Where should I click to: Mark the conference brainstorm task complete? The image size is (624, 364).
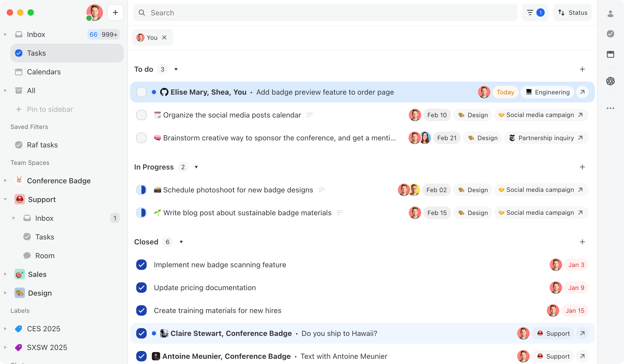click(141, 138)
